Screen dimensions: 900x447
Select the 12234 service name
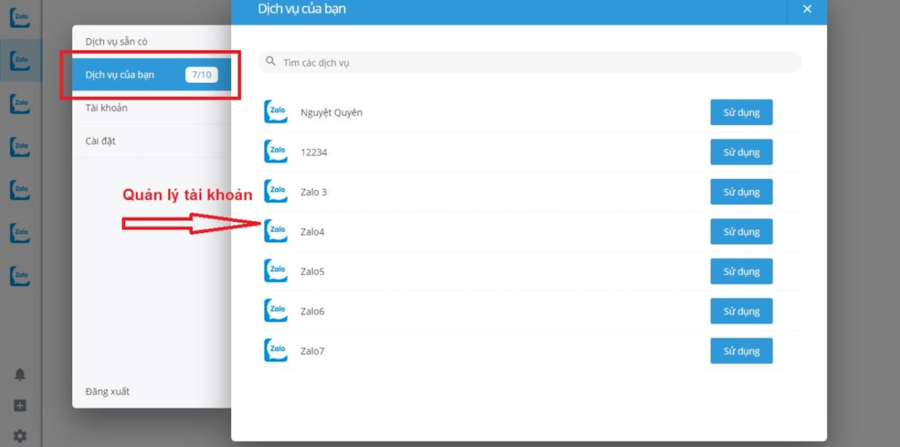pyautogui.click(x=313, y=152)
